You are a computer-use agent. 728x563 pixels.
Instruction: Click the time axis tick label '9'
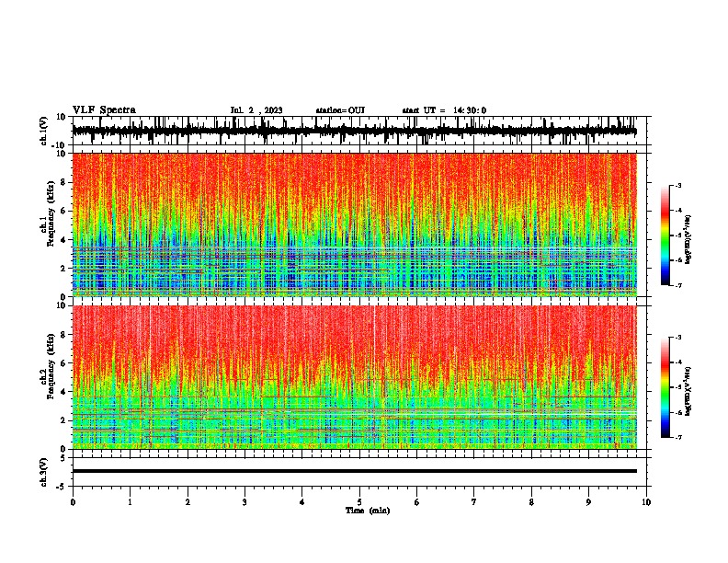pos(588,502)
